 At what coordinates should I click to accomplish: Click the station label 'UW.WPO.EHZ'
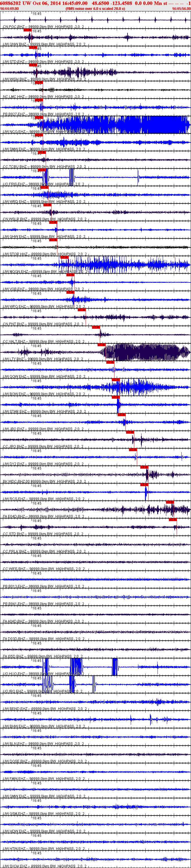click(x=15, y=307)
